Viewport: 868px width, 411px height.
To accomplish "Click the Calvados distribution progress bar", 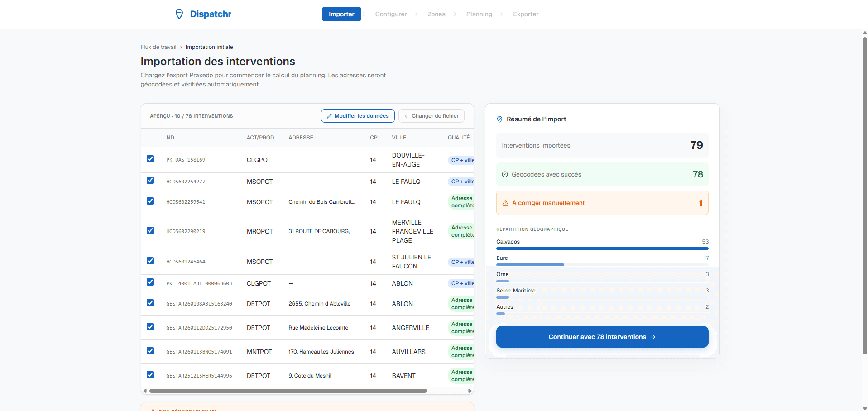I will (602, 249).
